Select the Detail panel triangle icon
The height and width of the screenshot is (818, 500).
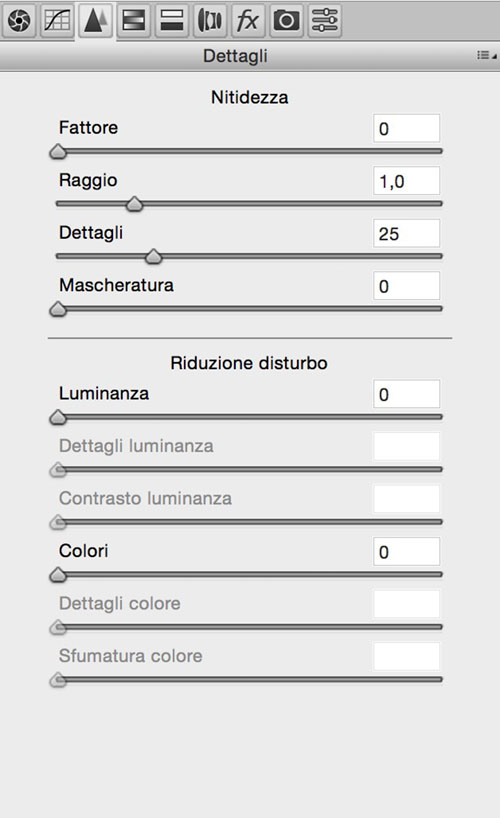(95, 21)
